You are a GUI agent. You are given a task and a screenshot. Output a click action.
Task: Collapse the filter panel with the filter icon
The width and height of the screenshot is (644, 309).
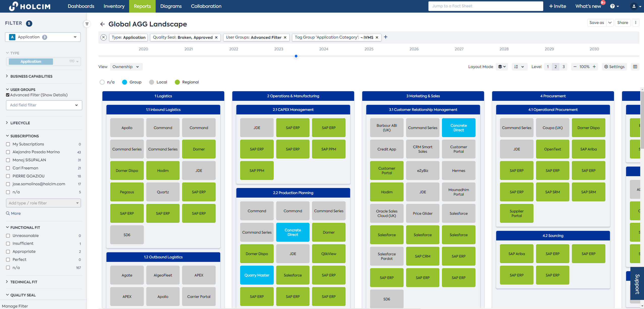87,24
